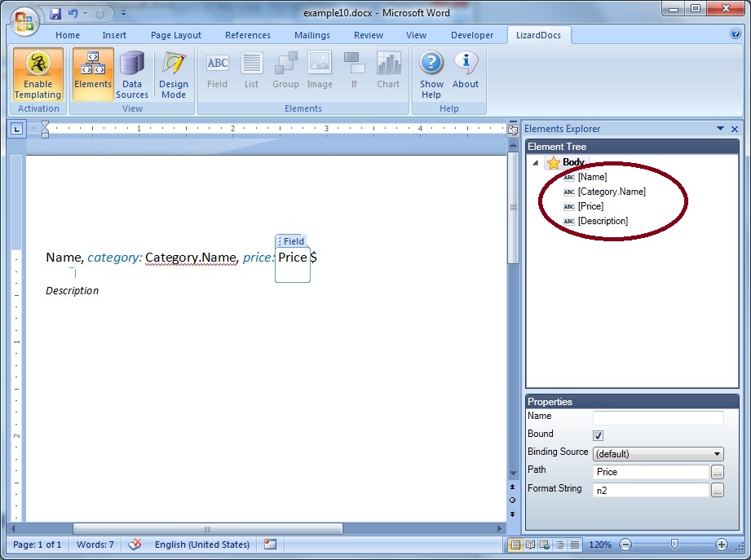Viewport: 751px width, 560px height.
Task: Open Select Browse Object button
Action: (x=512, y=500)
